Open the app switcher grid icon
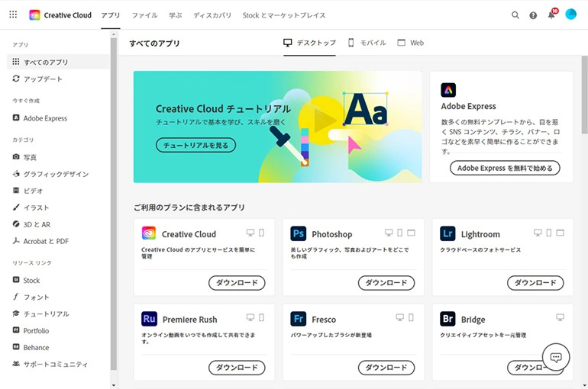The image size is (588, 389). [x=13, y=14]
